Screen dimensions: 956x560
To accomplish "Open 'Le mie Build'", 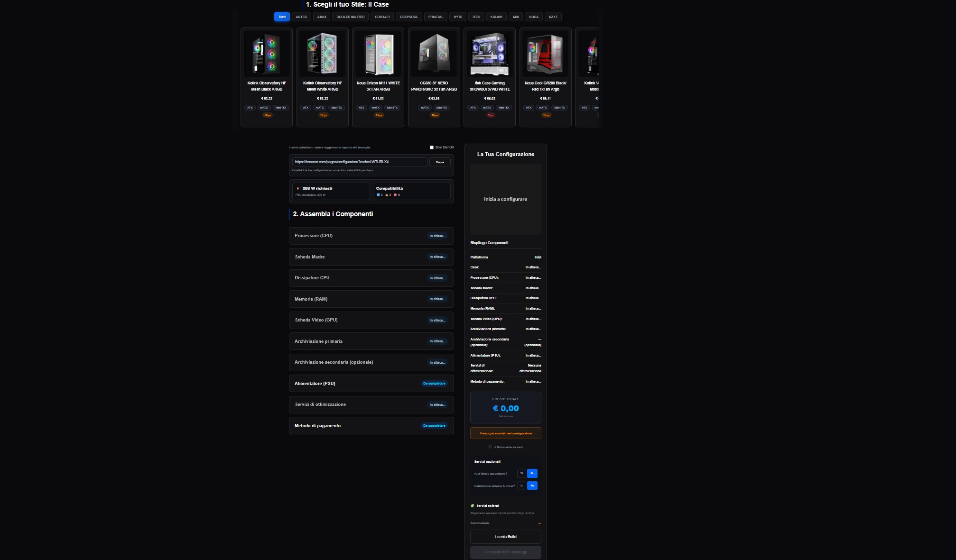I will coord(505,537).
